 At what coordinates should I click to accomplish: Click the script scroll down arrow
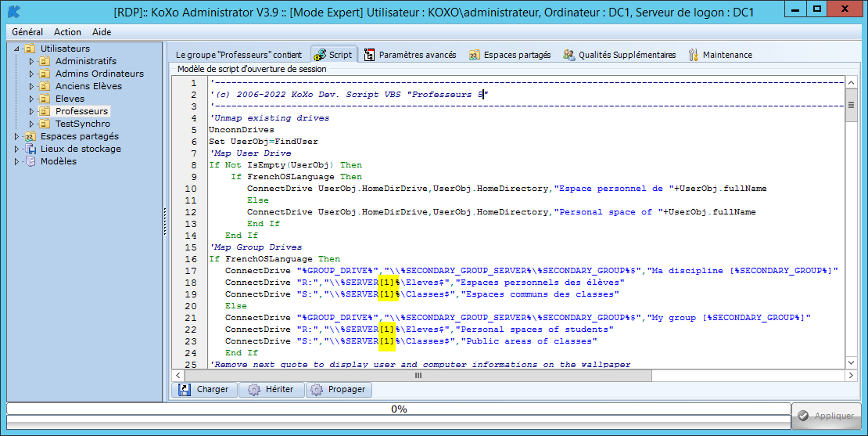click(852, 363)
